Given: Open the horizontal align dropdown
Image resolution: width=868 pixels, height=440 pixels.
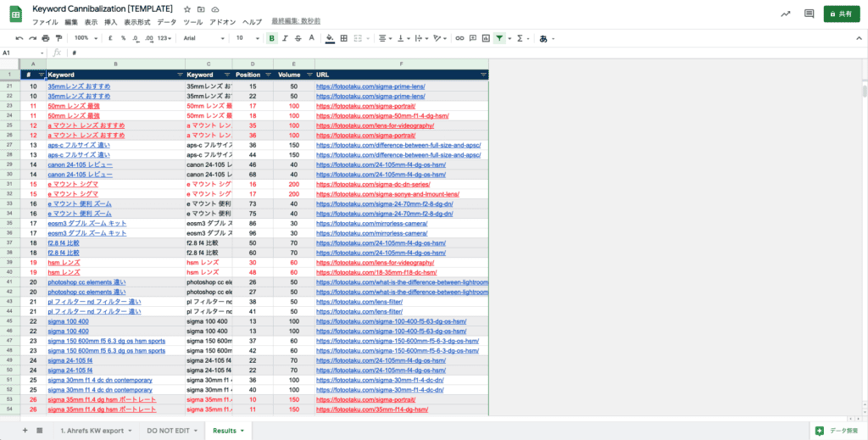Looking at the screenshot, I should coord(385,38).
